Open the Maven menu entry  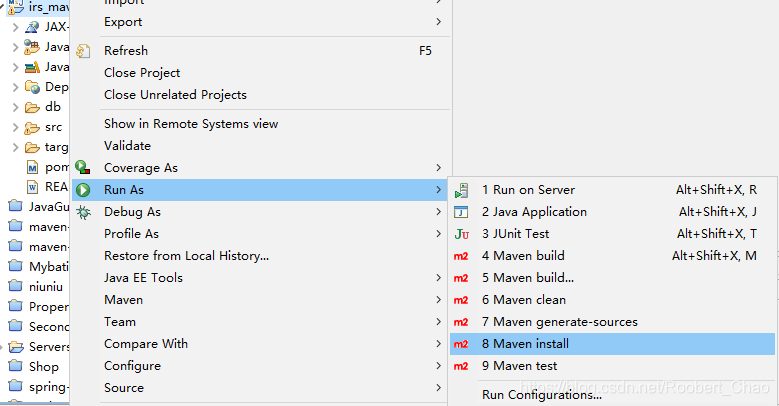123,300
